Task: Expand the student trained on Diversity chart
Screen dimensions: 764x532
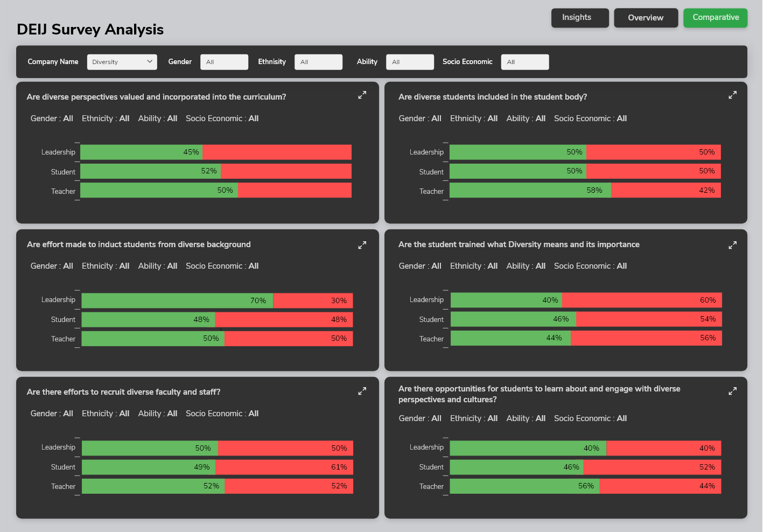Action: coord(733,245)
